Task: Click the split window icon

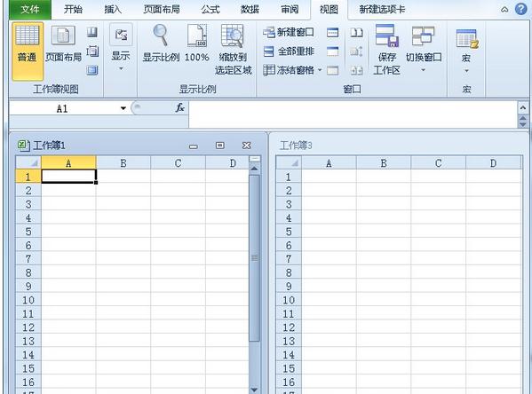Action: [x=332, y=33]
